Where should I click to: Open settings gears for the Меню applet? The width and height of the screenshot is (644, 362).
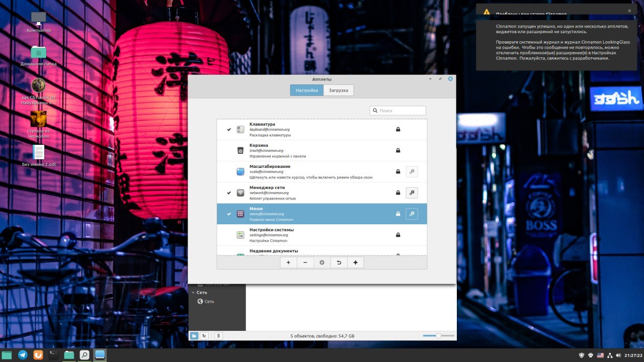tap(412, 214)
